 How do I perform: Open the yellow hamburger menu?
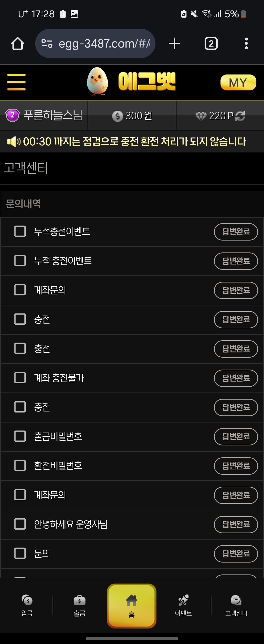[x=17, y=82]
